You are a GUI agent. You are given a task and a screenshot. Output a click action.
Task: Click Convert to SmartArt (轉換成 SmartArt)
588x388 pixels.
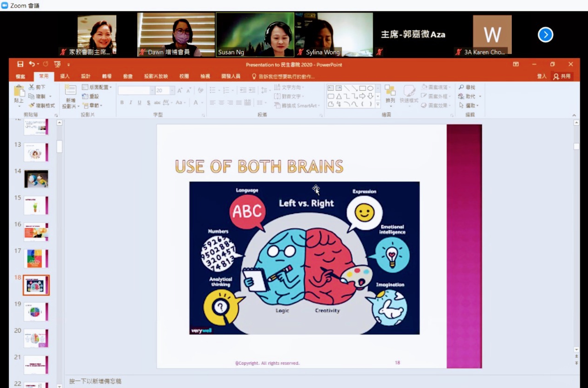[297, 106]
